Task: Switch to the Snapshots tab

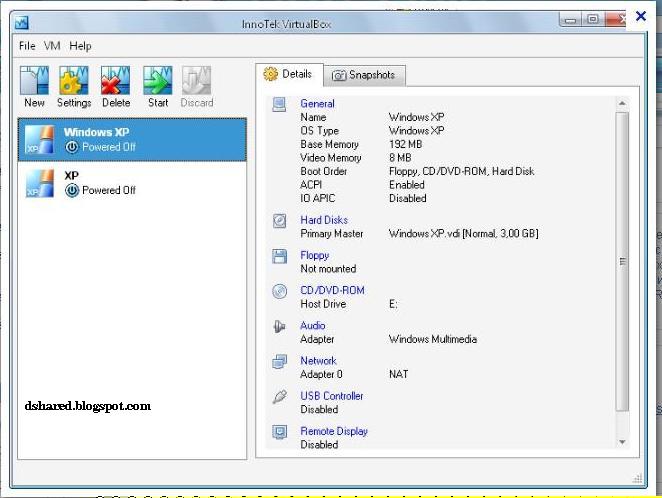Action: pyautogui.click(x=365, y=76)
